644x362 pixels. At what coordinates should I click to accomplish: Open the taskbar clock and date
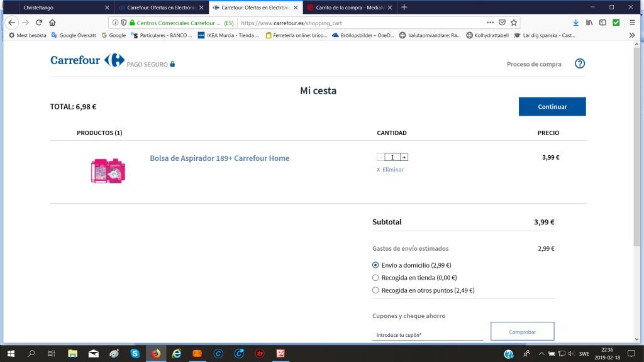click(x=607, y=353)
